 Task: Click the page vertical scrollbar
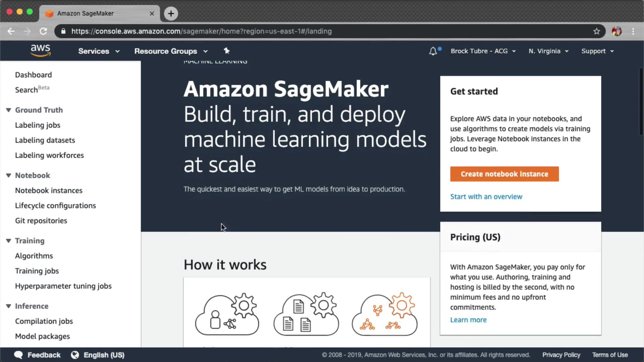point(641,101)
